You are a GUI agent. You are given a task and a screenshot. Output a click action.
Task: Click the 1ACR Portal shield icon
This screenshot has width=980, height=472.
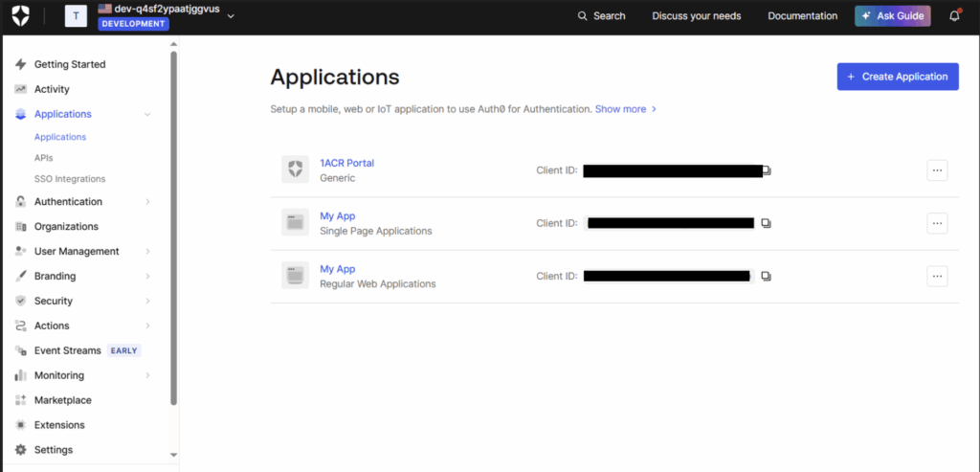[295, 170]
